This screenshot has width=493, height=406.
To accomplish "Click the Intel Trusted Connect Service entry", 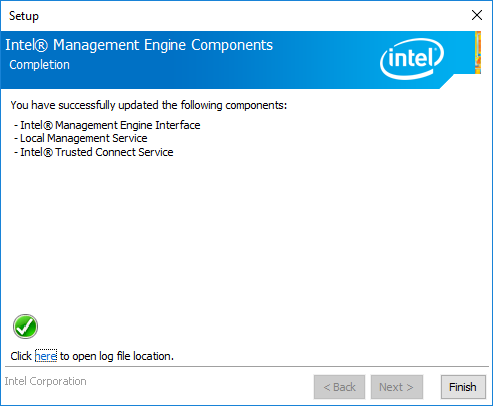I will coord(94,152).
